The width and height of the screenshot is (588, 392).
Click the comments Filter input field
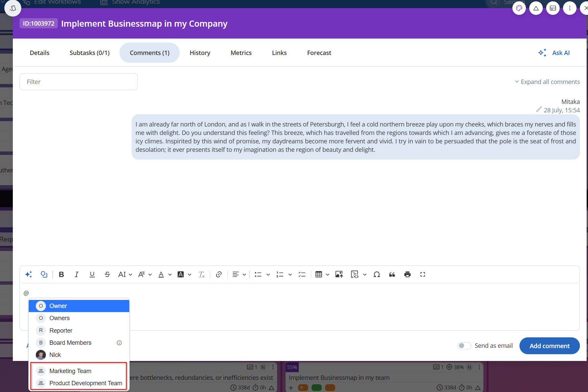pyautogui.click(x=79, y=82)
